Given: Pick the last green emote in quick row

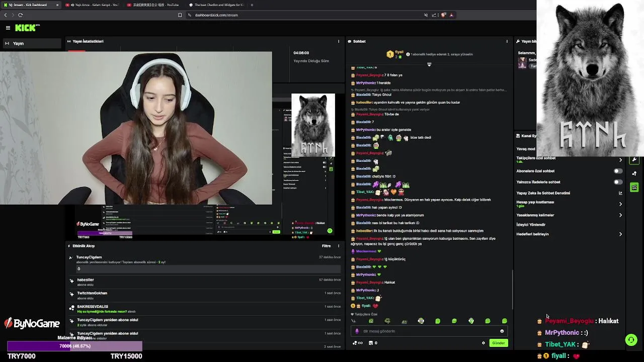Looking at the screenshot, I should (504, 321).
